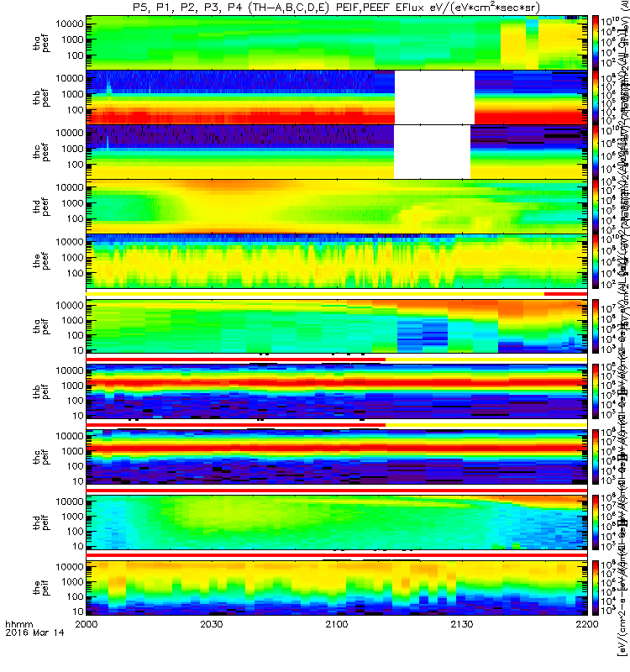Click the 'thb peef' panel label

[41, 97]
